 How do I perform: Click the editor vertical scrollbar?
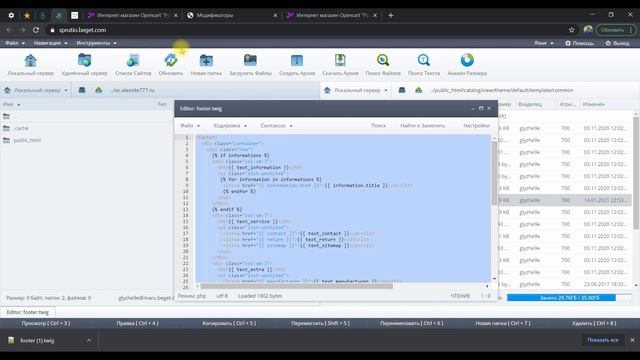494,173
